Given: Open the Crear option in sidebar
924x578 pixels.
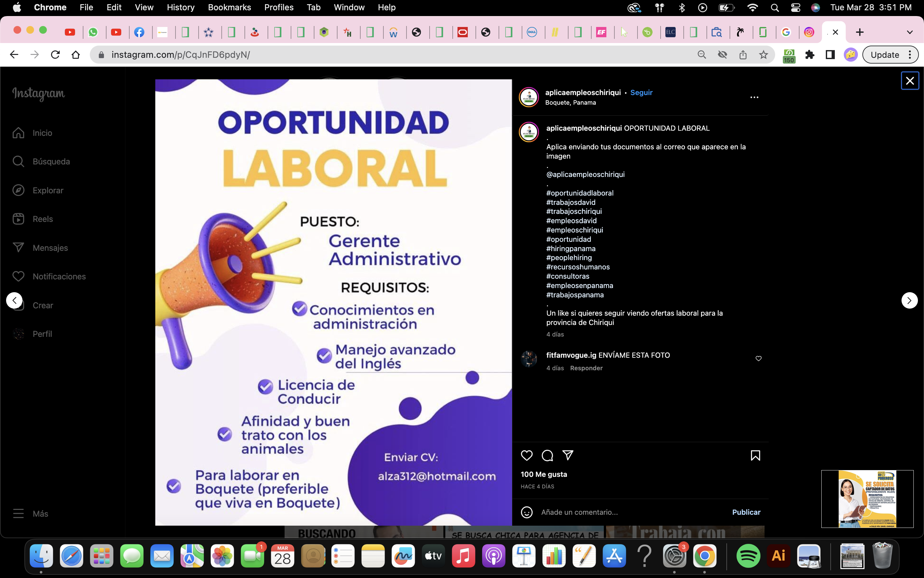Looking at the screenshot, I should (x=33, y=305).
